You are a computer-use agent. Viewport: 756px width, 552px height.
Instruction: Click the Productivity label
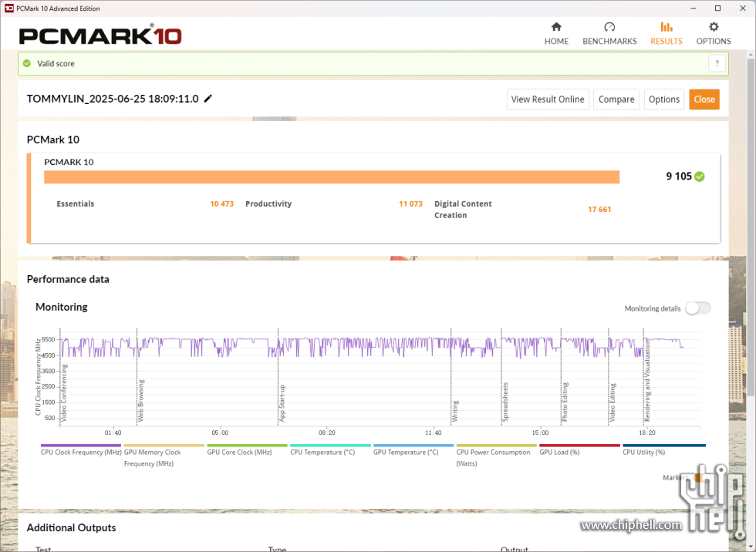click(268, 204)
